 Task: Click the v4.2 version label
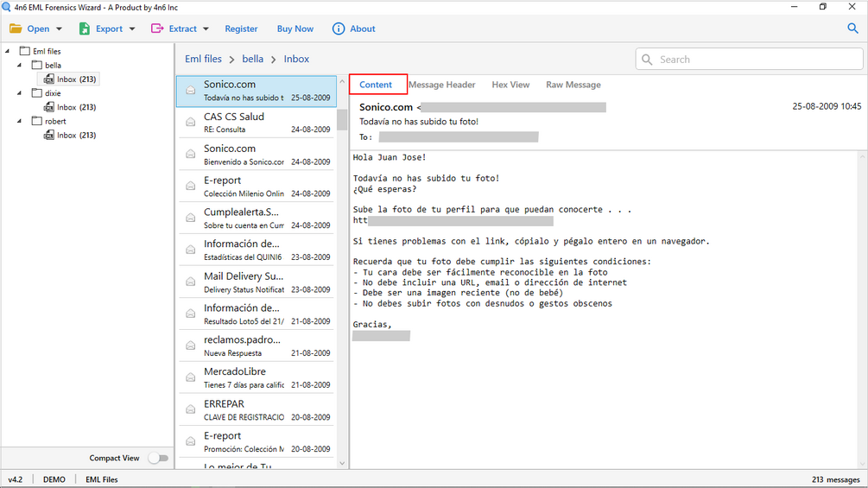[x=16, y=479]
